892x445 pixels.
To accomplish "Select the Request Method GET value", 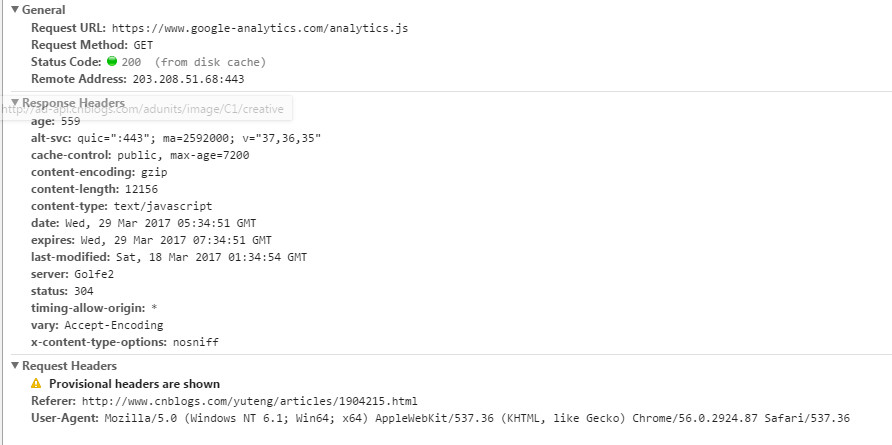I will [143, 45].
